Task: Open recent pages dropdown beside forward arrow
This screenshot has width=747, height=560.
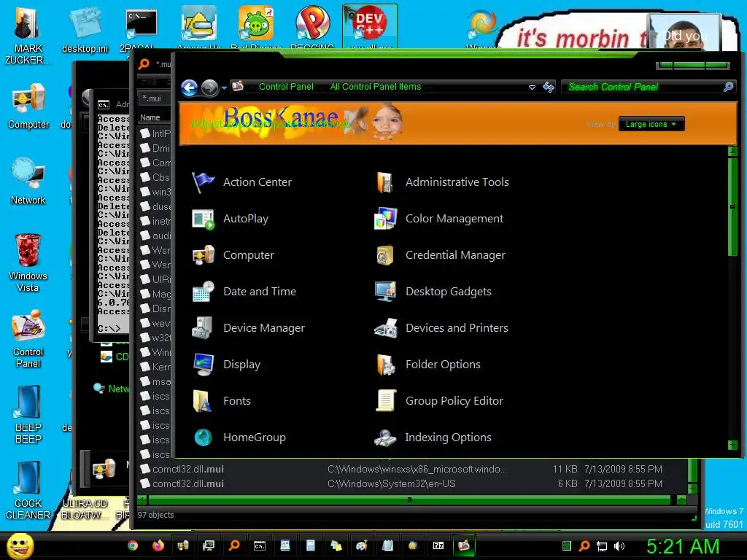Action: point(224,88)
